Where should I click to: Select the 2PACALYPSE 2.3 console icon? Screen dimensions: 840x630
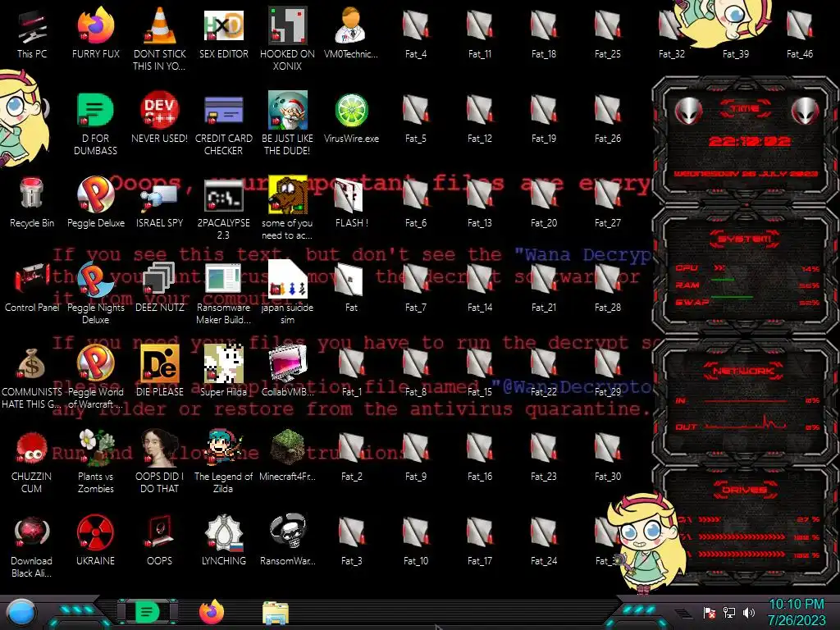tap(224, 208)
